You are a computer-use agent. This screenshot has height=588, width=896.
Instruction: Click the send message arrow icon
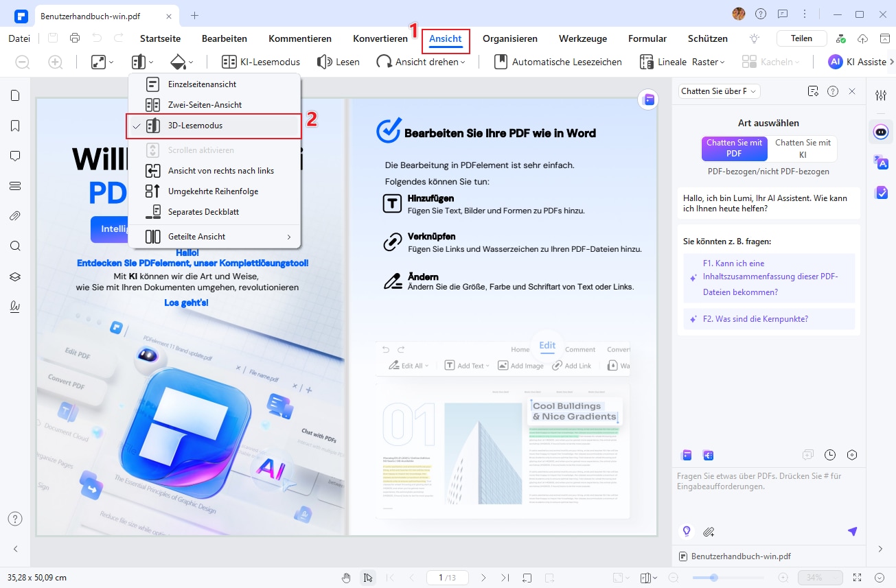(x=852, y=532)
